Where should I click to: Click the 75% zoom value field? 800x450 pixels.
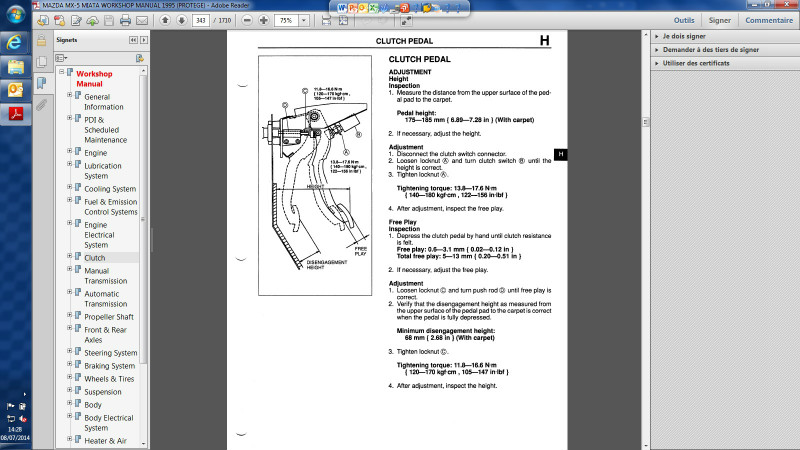[x=286, y=20]
